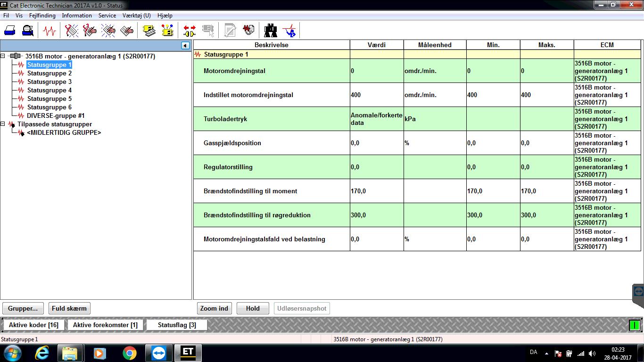Open Print Preview from the toolbar
The image size is (644, 362).
click(28, 31)
